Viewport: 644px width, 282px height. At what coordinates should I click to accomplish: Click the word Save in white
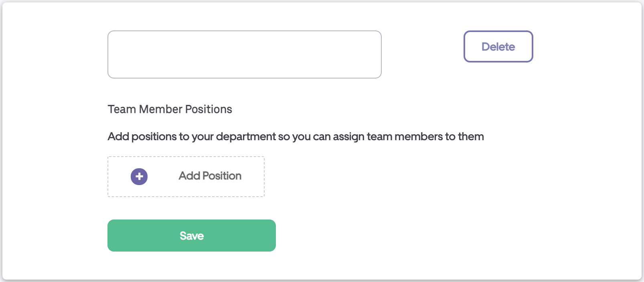coord(192,236)
